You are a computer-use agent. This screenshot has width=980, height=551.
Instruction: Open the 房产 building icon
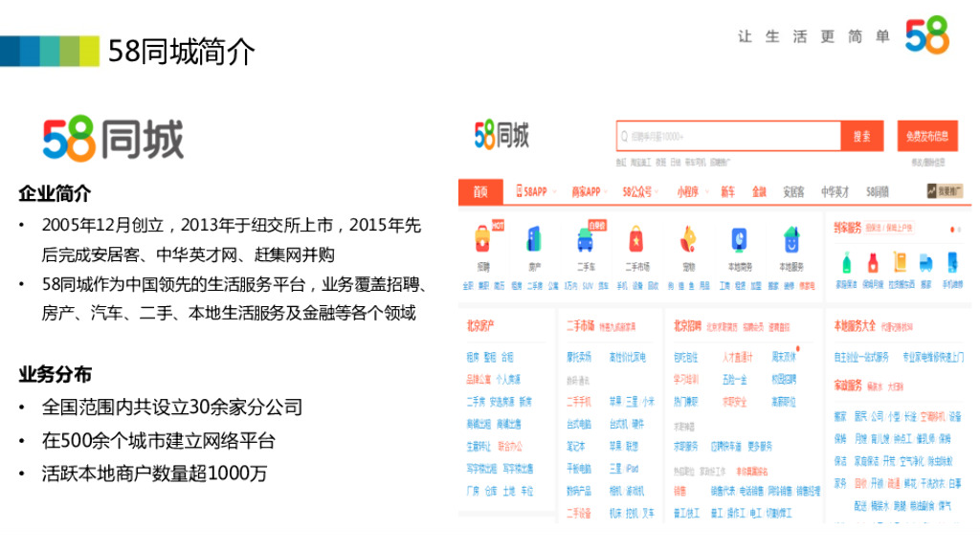pos(534,239)
